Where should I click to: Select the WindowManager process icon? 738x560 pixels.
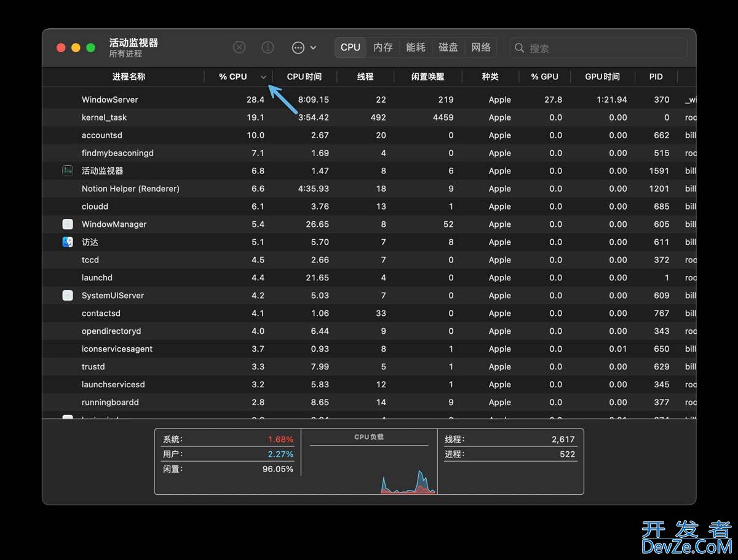tap(68, 224)
